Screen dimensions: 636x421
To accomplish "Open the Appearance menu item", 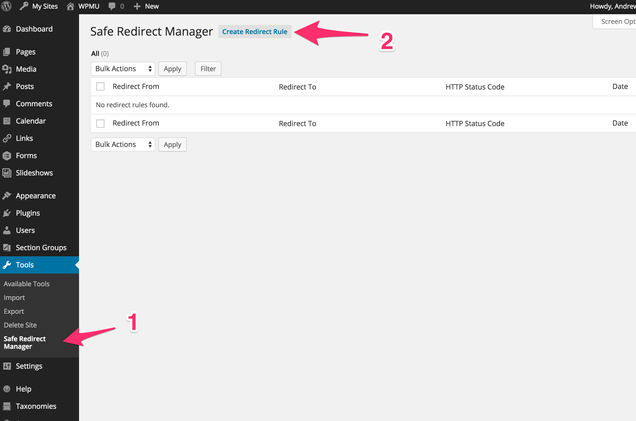I will 36,196.
